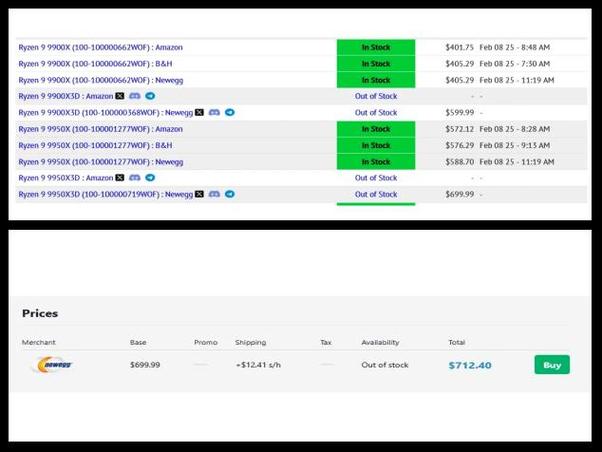Screen dimensions: 602x452
Task: Open the Ryzen 9 9900X3D Newegg listing link
Action: 106,113
